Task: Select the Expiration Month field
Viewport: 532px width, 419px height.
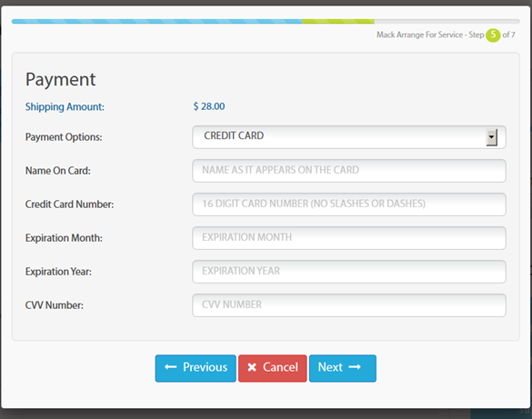Action: (349, 237)
